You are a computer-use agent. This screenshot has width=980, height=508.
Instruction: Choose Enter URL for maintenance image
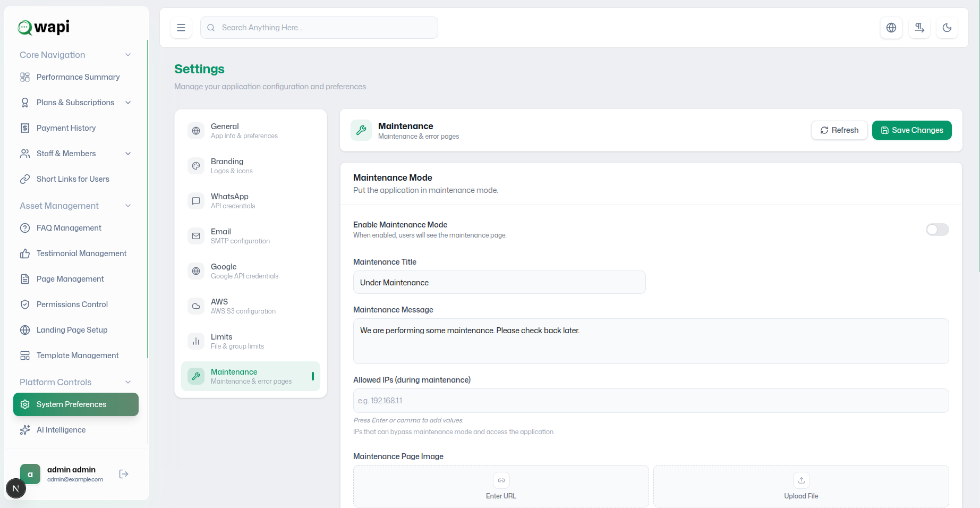click(x=501, y=486)
